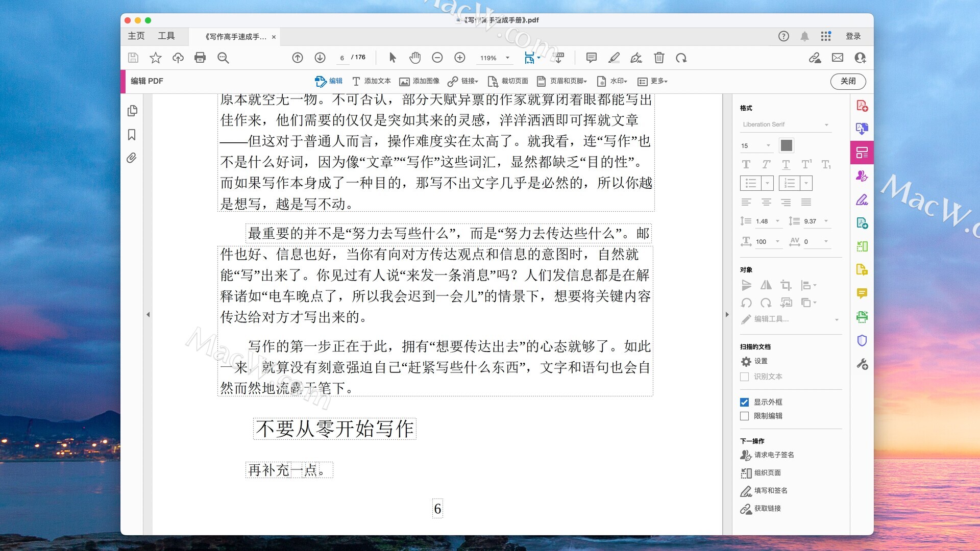Toggle superscript text formatting
980x551 pixels.
point(806,164)
